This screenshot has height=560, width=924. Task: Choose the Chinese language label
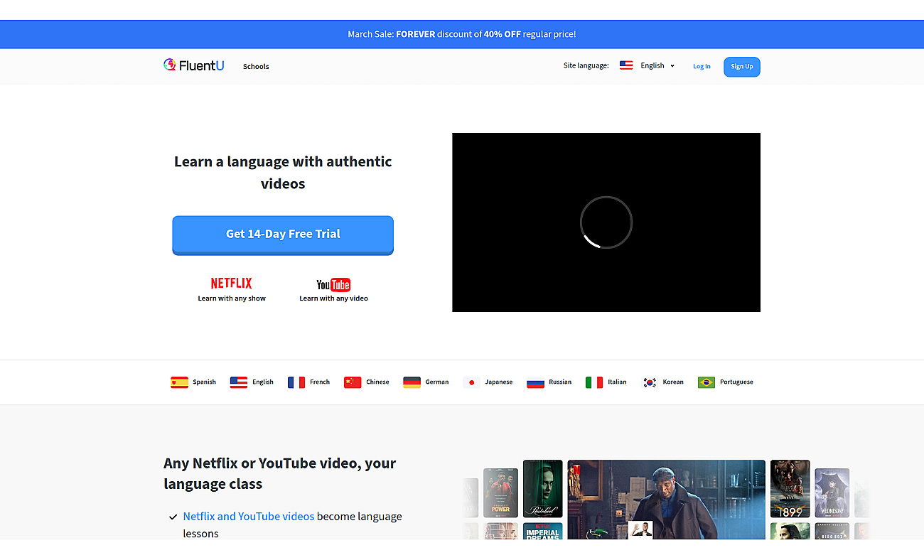tap(377, 382)
